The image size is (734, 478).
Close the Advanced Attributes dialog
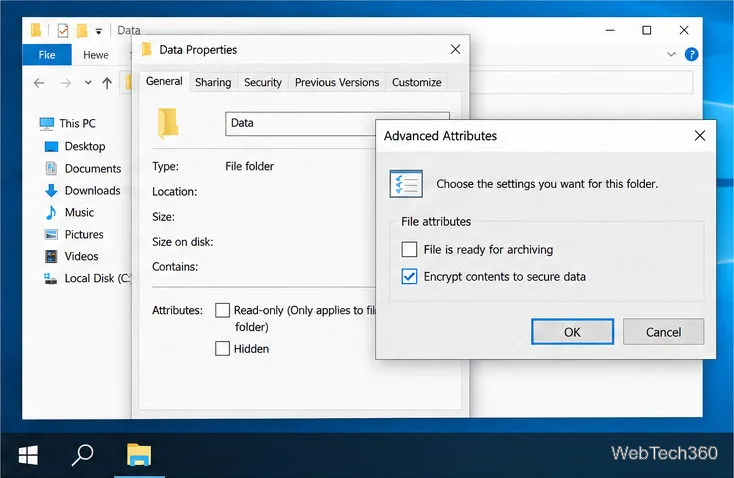click(x=700, y=136)
